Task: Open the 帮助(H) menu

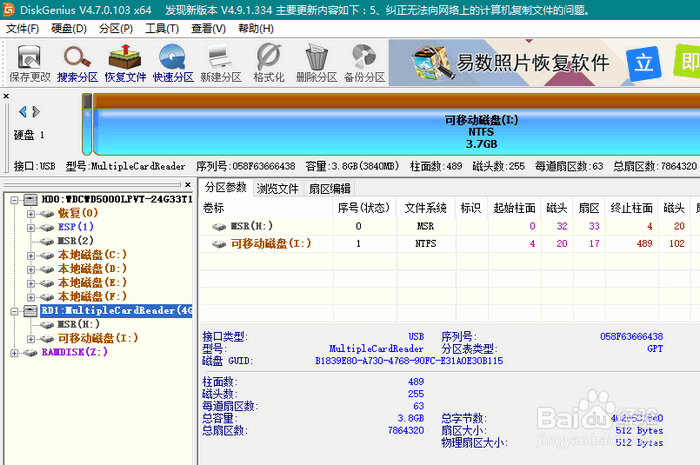Action: tap(256, 29)
